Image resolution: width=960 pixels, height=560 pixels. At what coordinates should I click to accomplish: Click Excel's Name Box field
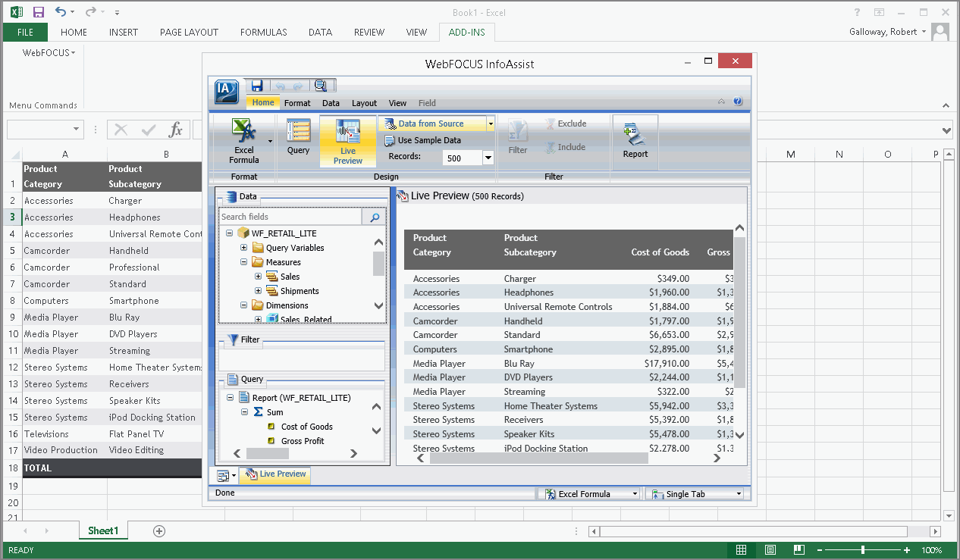click(x=44, y=130)
